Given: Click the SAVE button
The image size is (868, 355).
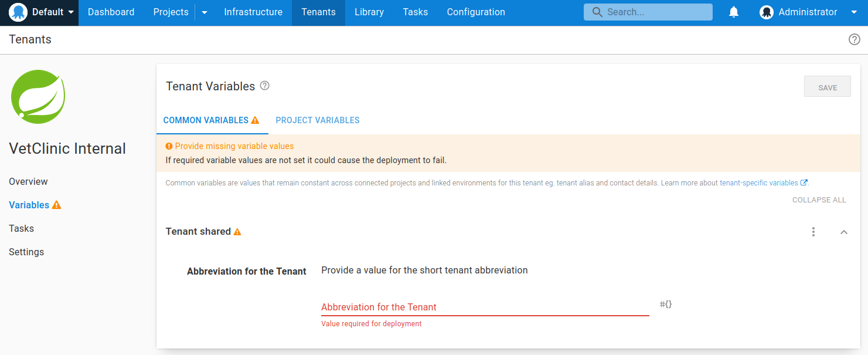Looking at the screenshot, I should point(827,86).
